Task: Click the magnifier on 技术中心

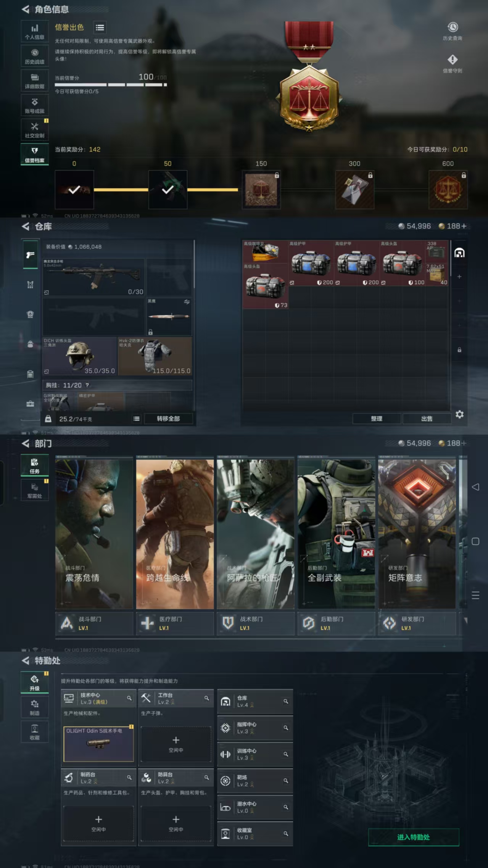Action: (x=129, y=698)
